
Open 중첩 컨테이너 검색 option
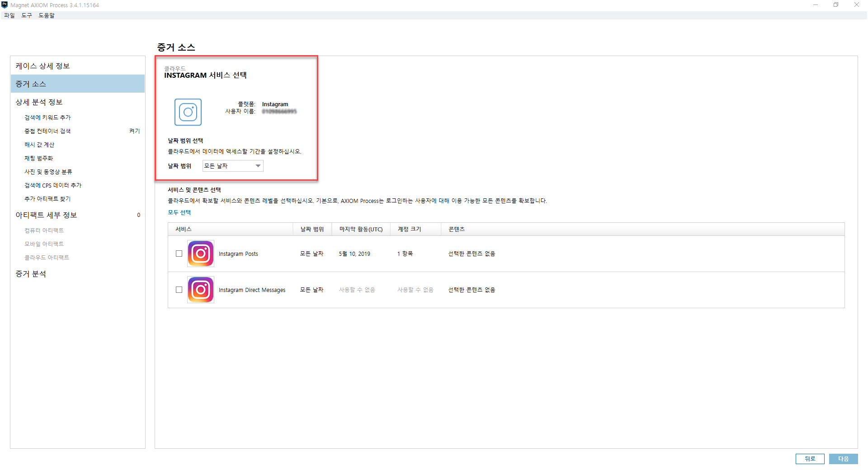pyautogui.click(x=47, y=131)
